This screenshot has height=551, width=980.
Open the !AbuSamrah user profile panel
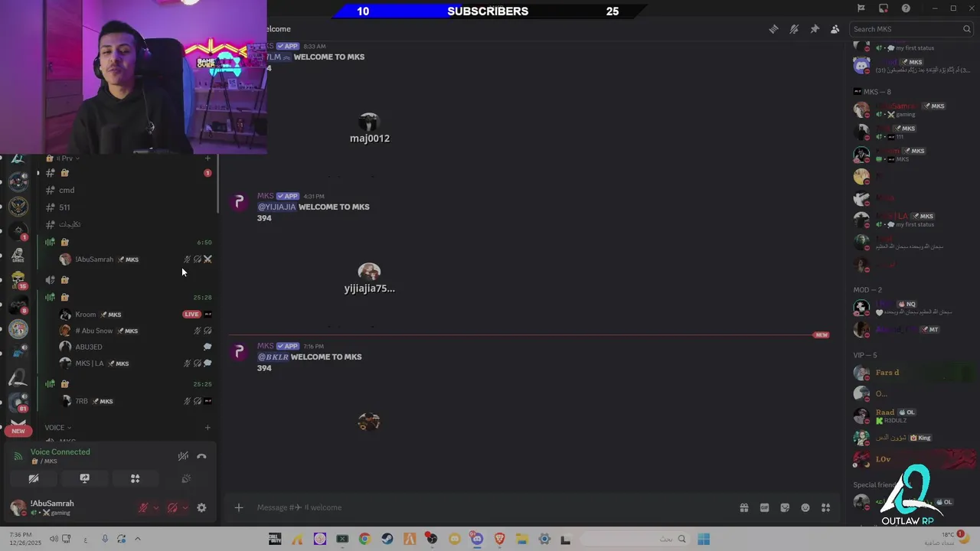coord(52,507)
